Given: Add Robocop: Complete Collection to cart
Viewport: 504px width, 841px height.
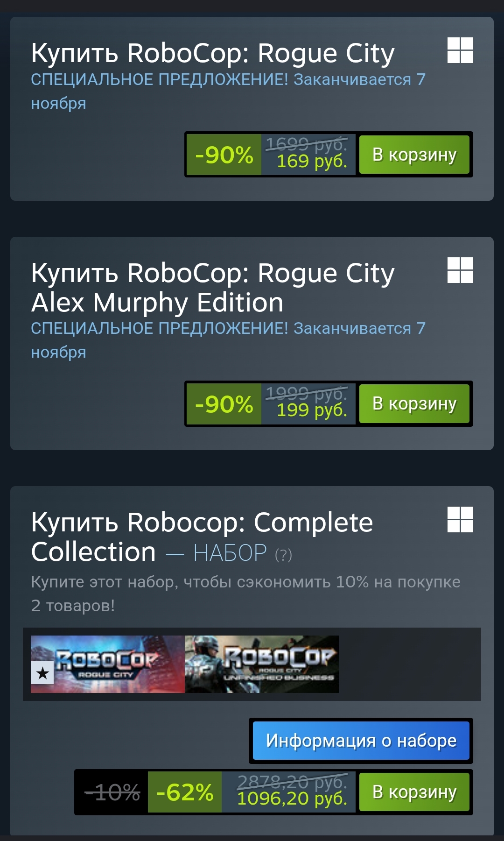Looking at the screenshot, I should (414, 792).
